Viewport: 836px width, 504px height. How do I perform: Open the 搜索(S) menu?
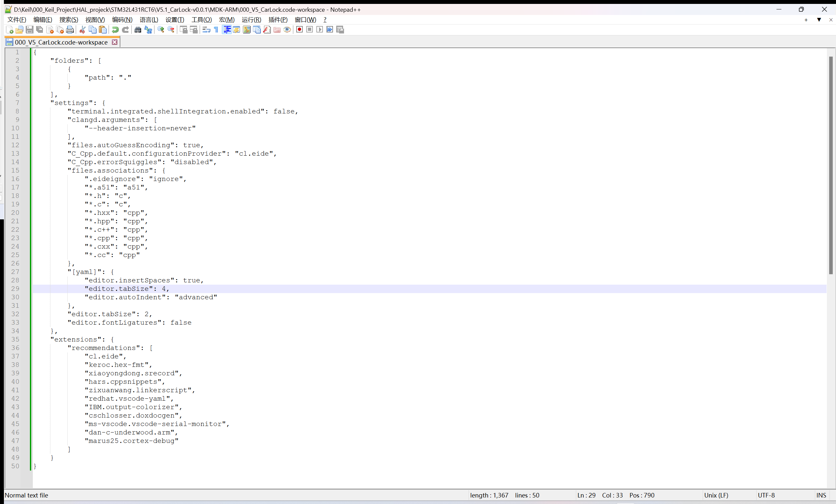point(69,20)
